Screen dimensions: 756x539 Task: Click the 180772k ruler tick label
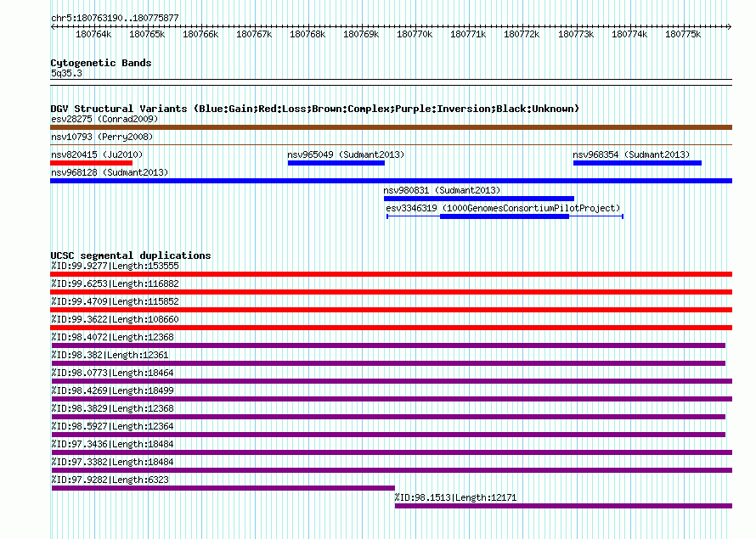[x=522, y=34]
